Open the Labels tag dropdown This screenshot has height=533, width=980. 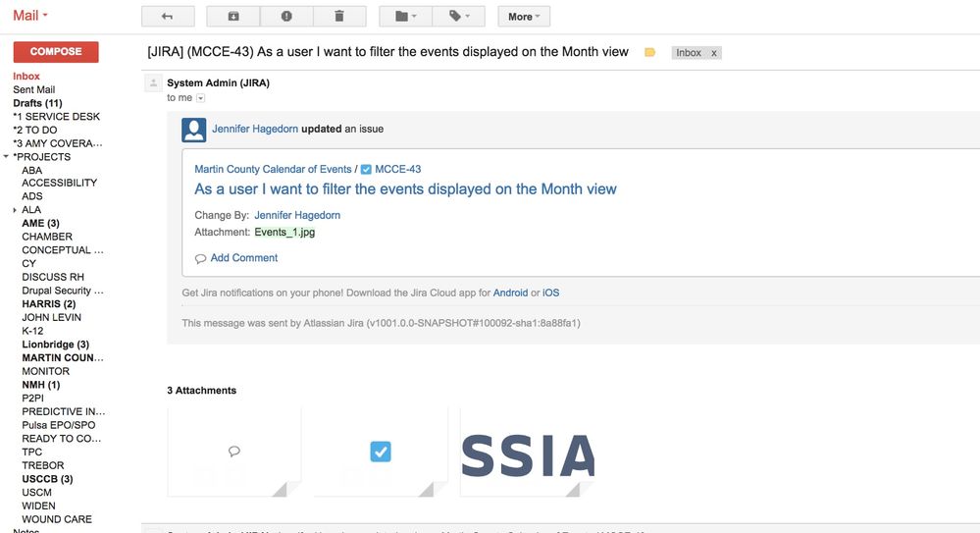pos(459,17)
